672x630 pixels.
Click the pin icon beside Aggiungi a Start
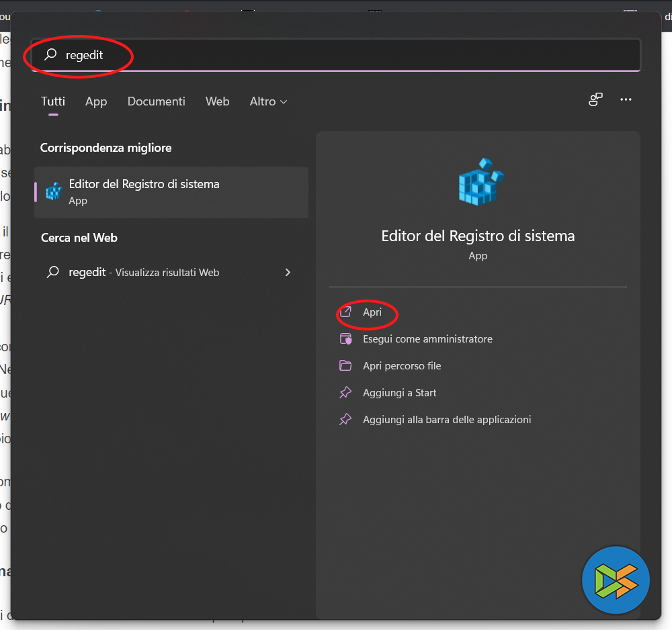(x=345, y=392)
